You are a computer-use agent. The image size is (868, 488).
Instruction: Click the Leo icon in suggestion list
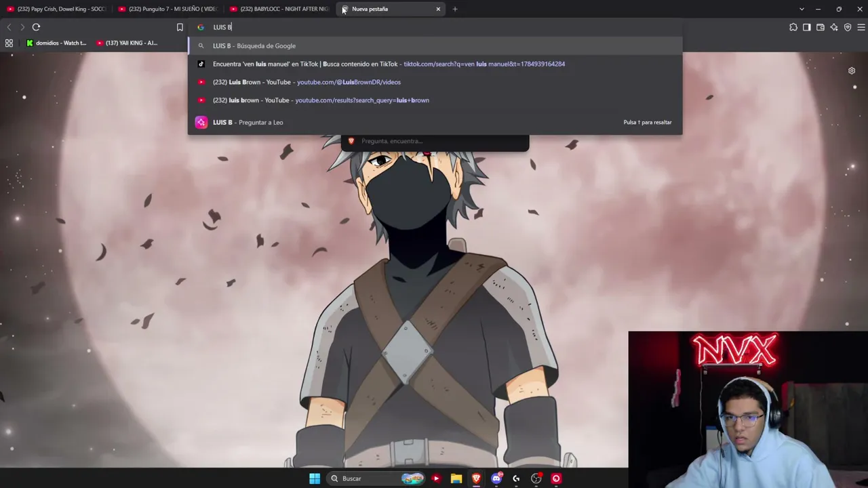201,122
